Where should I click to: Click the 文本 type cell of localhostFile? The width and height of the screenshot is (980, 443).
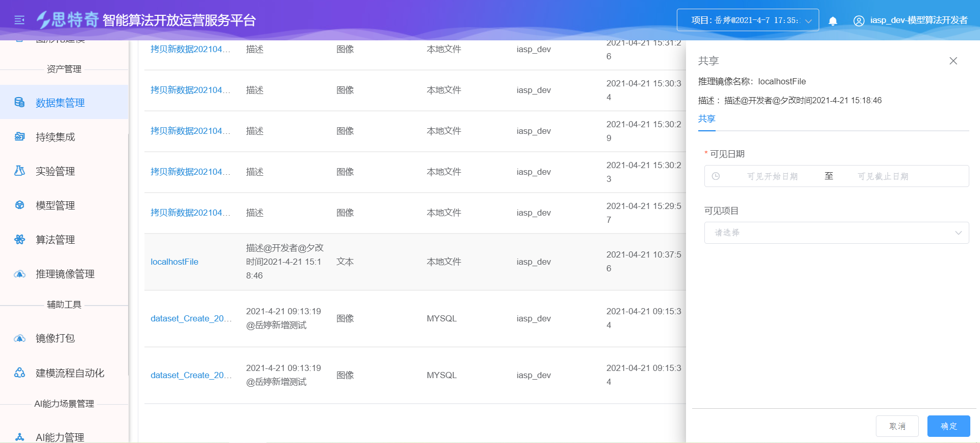pyautogui.click(x=345, y=262)
